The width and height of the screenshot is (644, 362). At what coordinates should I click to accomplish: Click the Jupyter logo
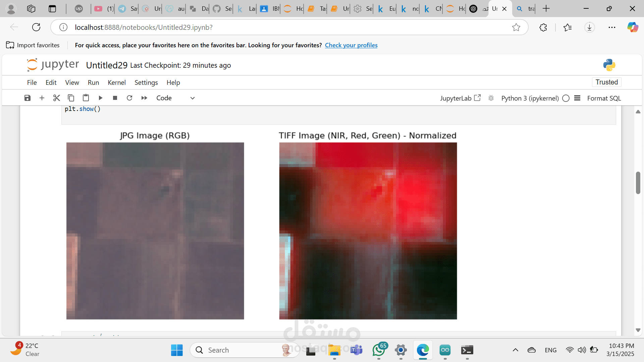[53, 65]
